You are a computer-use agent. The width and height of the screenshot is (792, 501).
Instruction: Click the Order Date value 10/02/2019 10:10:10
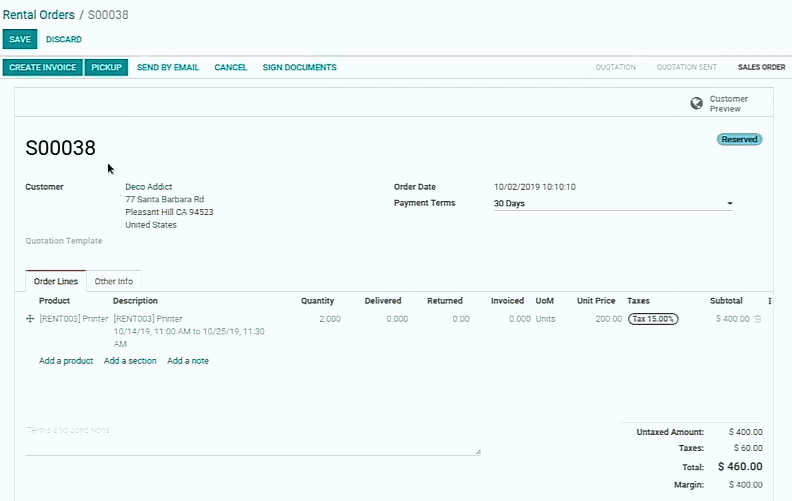click(535, 187)
